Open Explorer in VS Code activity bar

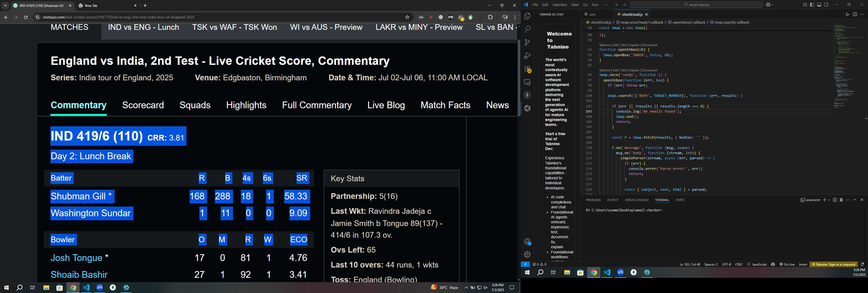coord(527,16)
